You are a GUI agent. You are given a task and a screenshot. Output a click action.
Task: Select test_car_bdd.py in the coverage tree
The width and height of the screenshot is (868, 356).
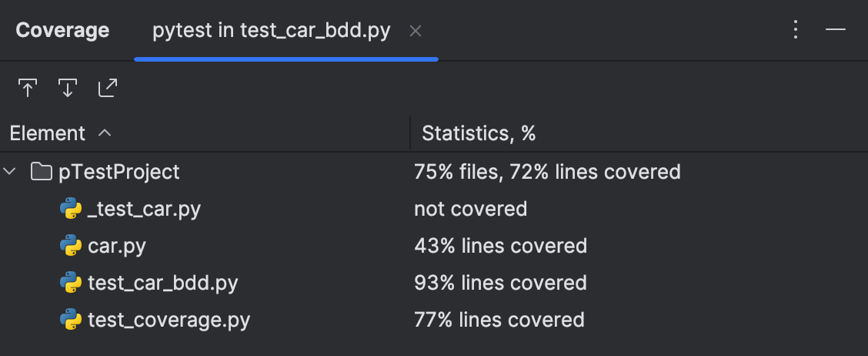pos(162,283)
